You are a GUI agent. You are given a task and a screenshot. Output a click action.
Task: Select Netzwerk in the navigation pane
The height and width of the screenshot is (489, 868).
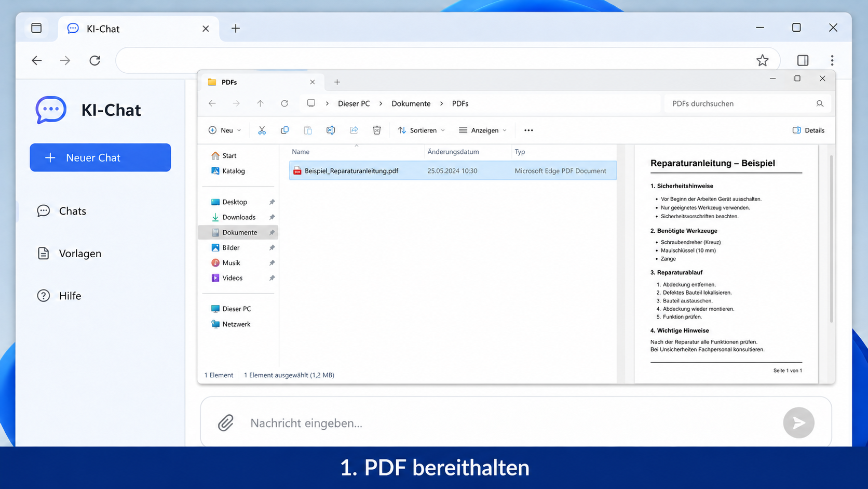(x=231, y=324)
